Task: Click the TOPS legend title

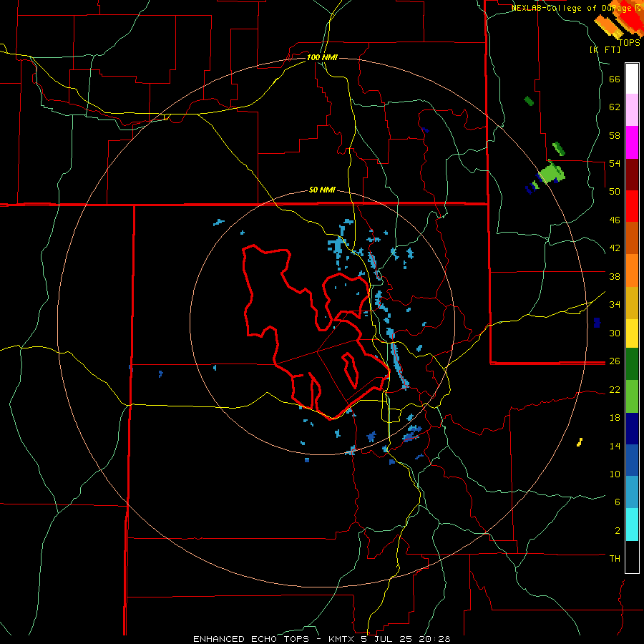Action: pos(629,42)
